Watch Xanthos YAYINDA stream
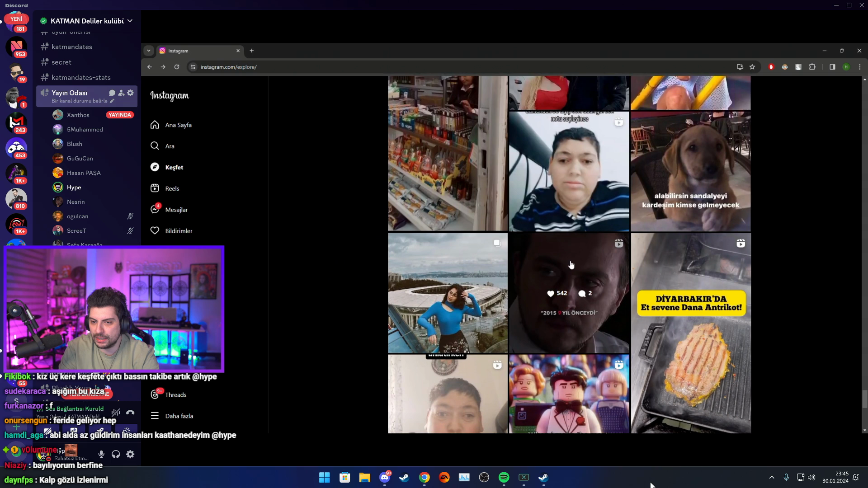The image size is (868, 488). [120, 115]
